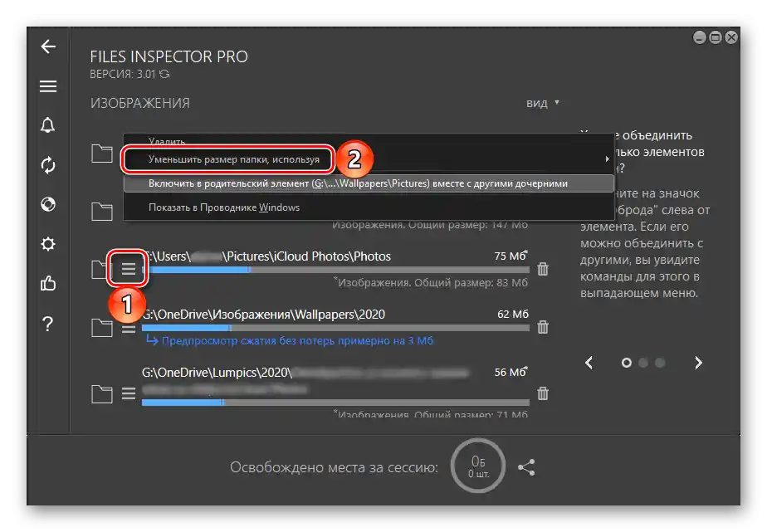Delete iCloud Photos folder with trash icon

[x=543, y=269]
